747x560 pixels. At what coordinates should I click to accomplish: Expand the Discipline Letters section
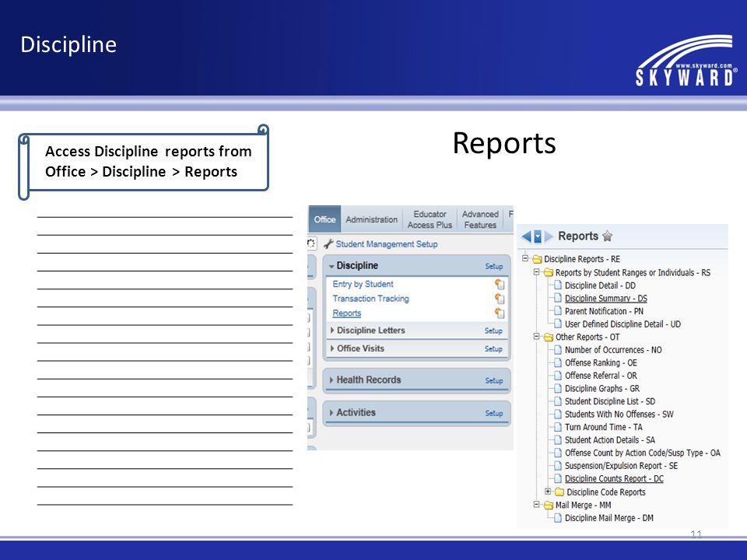(332, 330)
